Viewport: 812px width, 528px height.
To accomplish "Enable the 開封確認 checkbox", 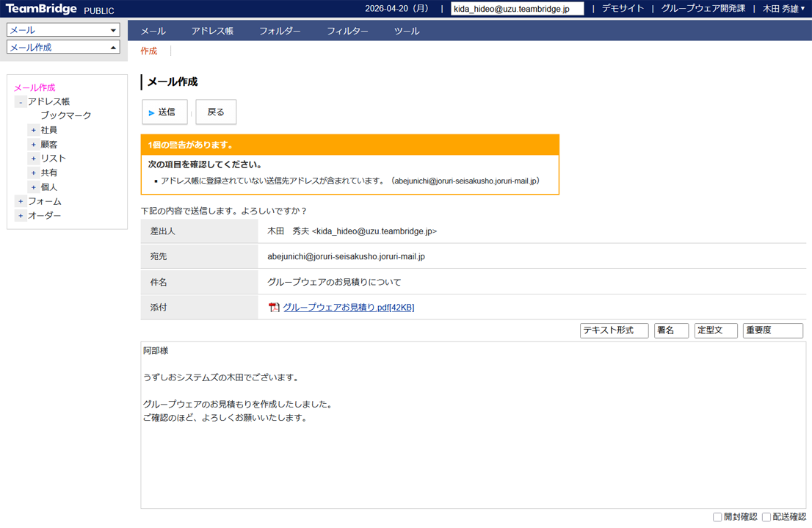I will pos(717,517).
